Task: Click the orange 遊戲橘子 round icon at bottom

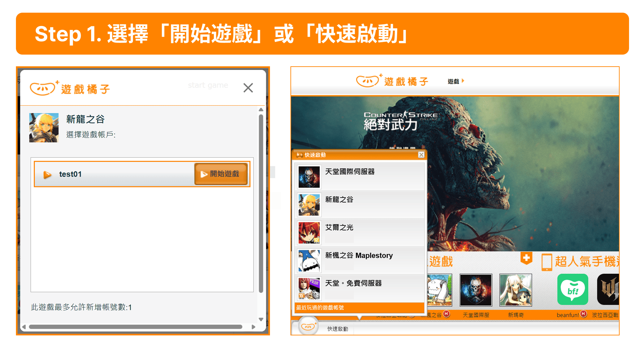Action: [308, 327]
